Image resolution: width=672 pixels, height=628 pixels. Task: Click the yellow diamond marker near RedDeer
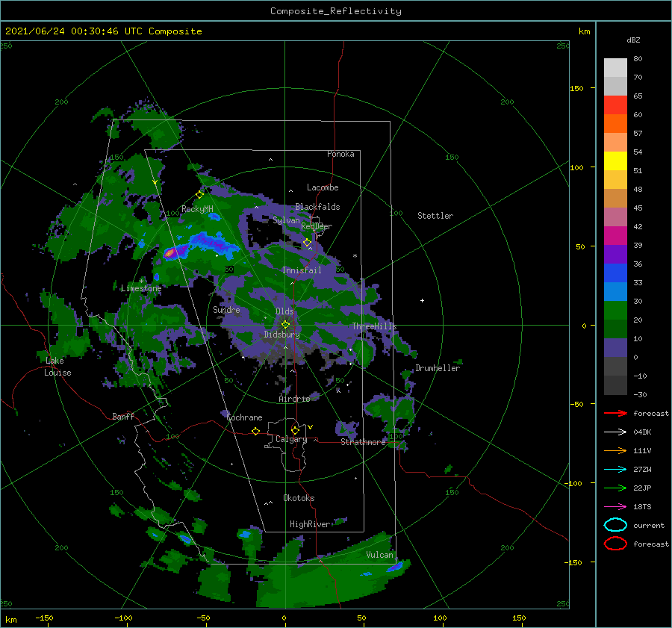point(307,243)
